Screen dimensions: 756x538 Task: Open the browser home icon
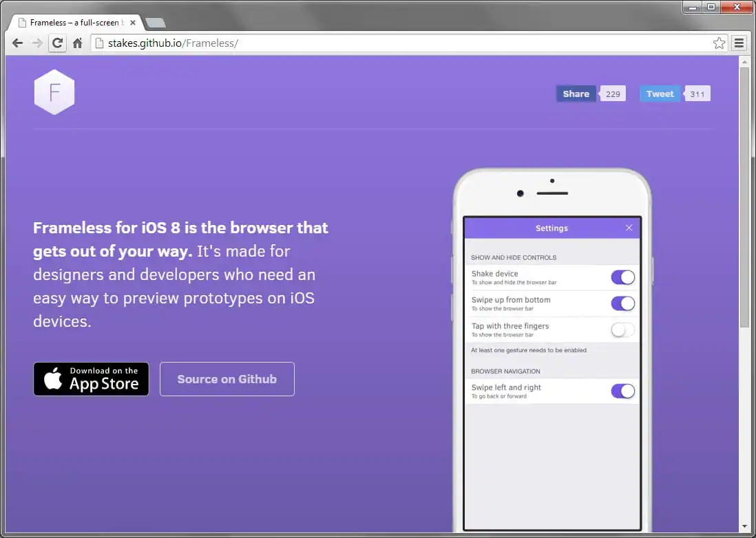77,43
